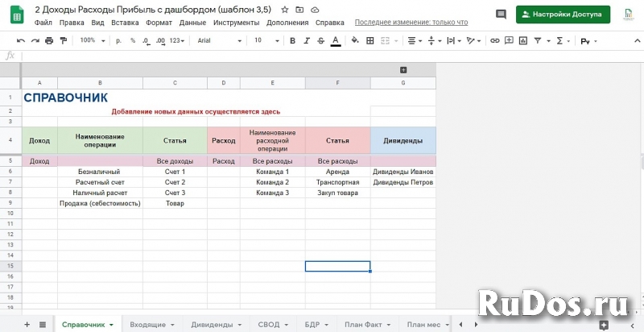
Task: Open the comment history speech bubble icon
Action: [x=501, y=15]
